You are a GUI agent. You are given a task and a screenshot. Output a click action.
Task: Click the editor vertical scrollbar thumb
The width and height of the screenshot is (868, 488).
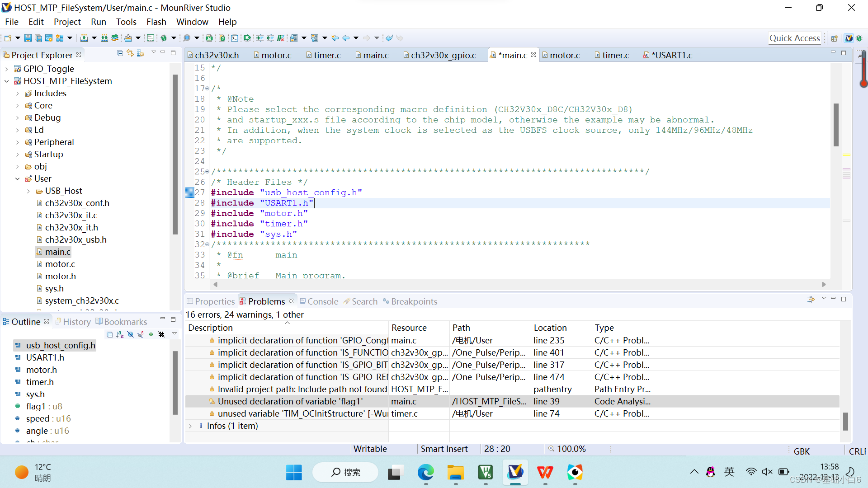tap(836, 124)
